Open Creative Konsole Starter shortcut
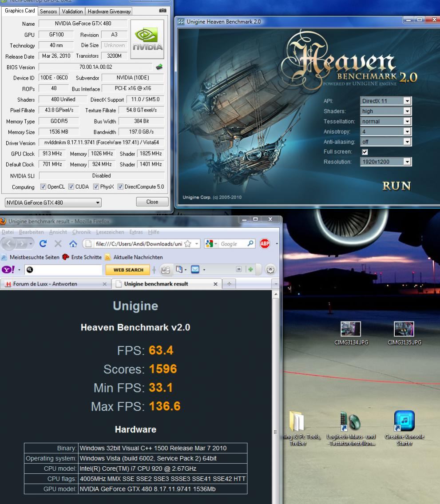This screenshot has width=440, height=504. (x=404, y=428)
